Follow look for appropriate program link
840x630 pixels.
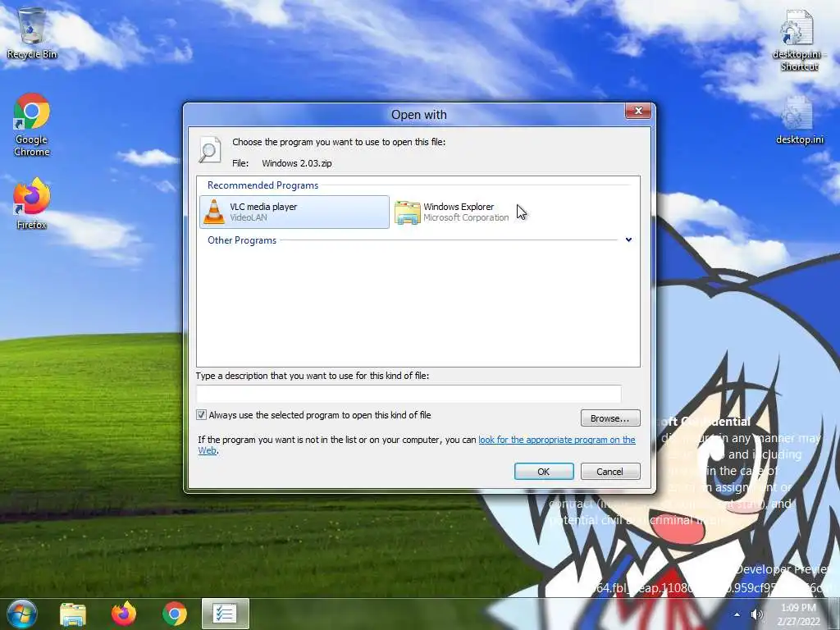(557, 440)
